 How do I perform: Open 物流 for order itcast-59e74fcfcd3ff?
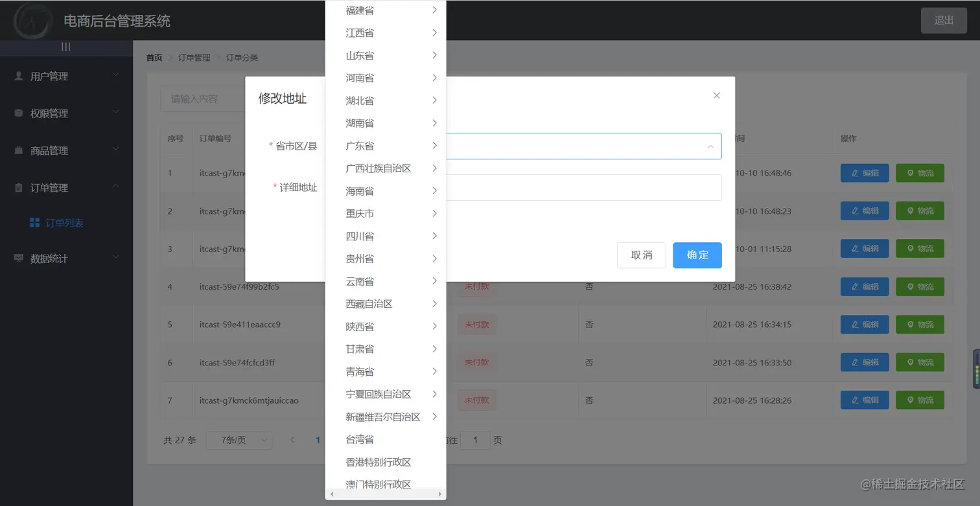click(920, 362)
